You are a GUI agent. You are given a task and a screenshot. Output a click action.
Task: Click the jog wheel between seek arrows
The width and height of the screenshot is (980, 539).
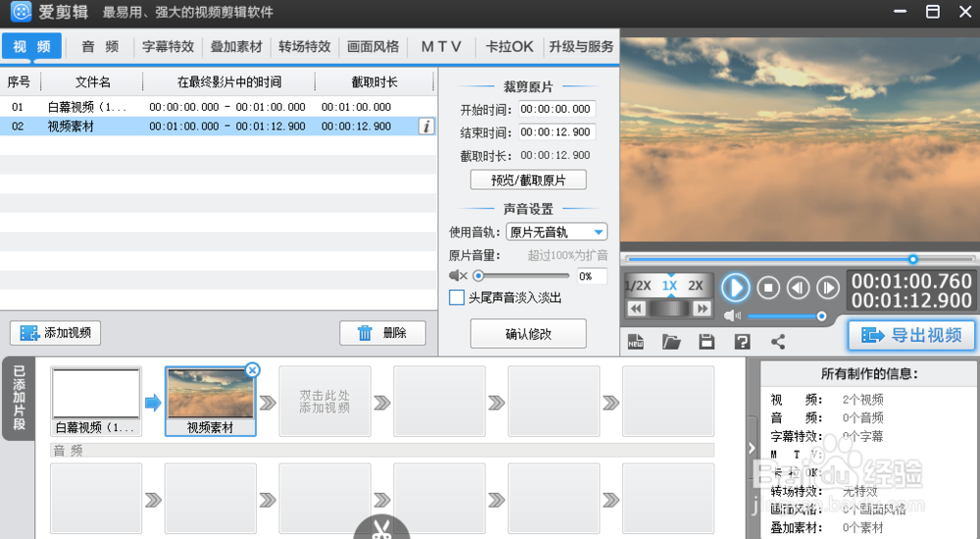(x=668, y=309)
